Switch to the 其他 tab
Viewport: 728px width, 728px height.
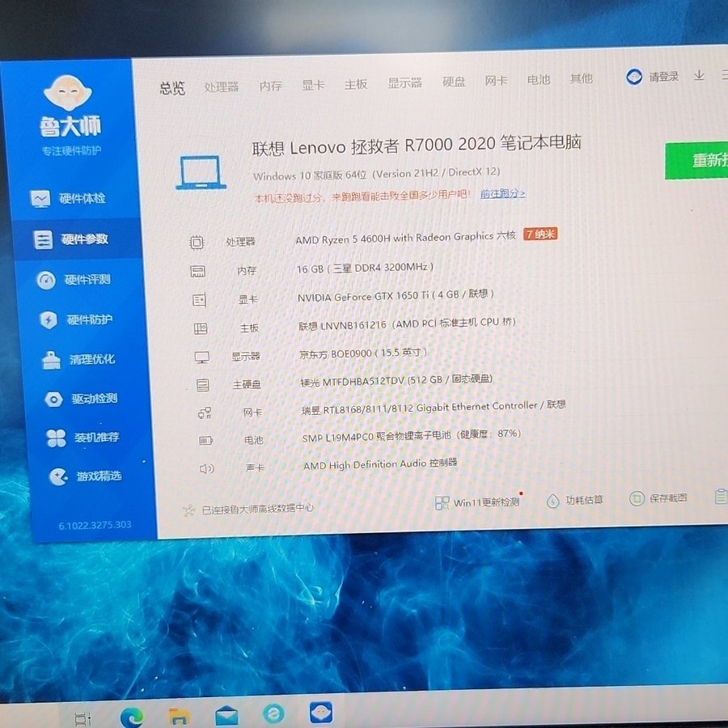coord(582,78)
